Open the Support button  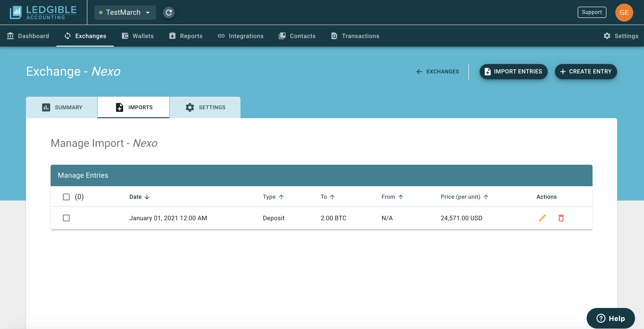coord(592,12)
